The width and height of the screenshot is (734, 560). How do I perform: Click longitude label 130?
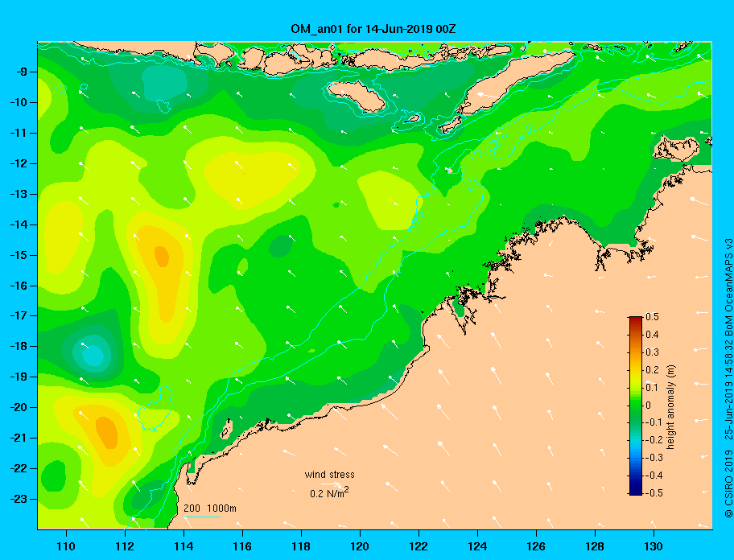click(654, 546)
